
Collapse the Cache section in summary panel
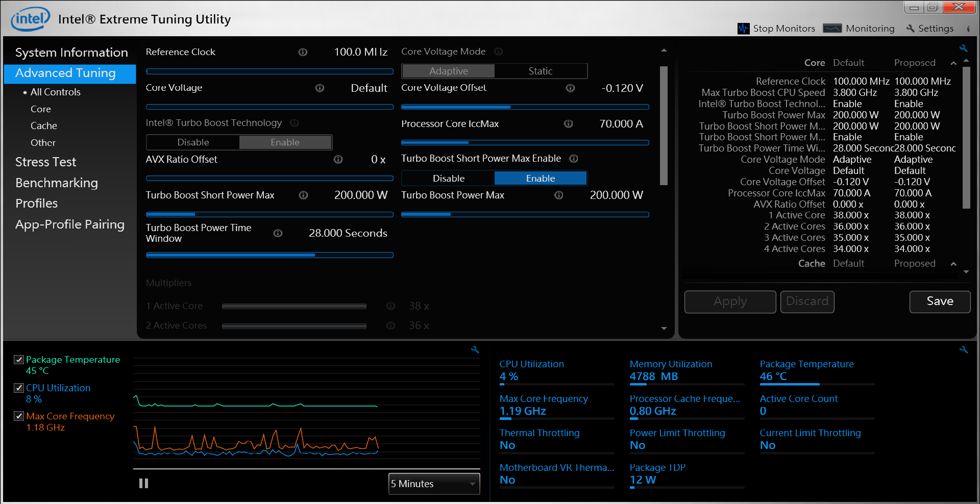953,264
